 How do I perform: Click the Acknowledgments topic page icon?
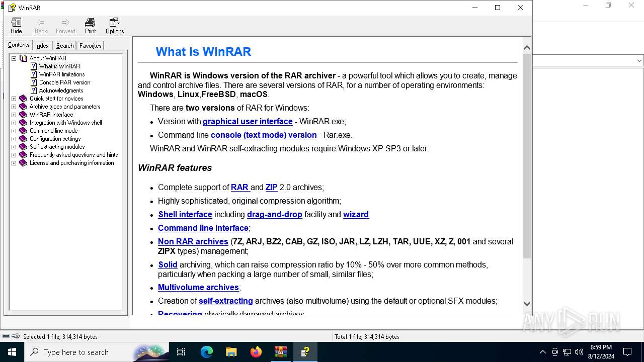(34, 90)
